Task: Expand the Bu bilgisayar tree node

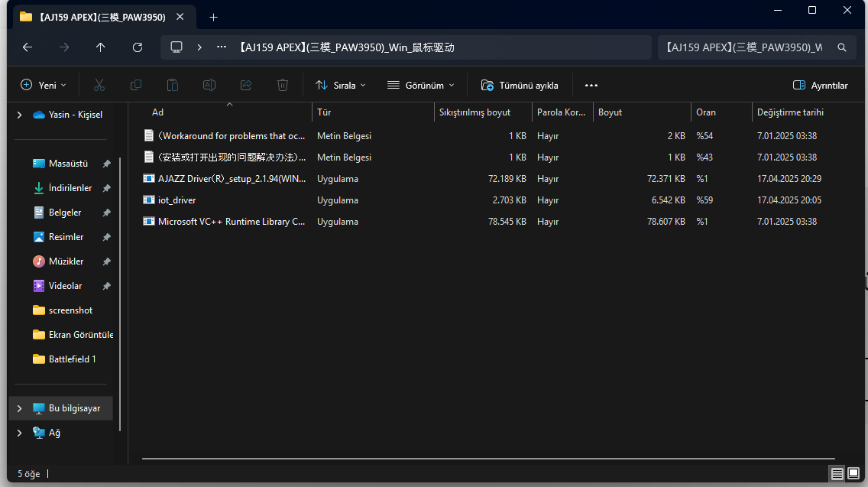Action: 19,408
